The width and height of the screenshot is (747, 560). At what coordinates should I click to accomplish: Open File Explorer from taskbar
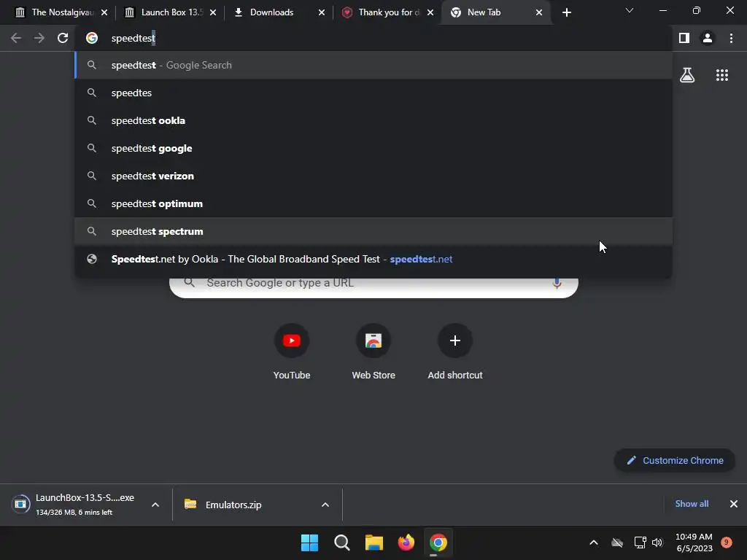tap(374, 542)
